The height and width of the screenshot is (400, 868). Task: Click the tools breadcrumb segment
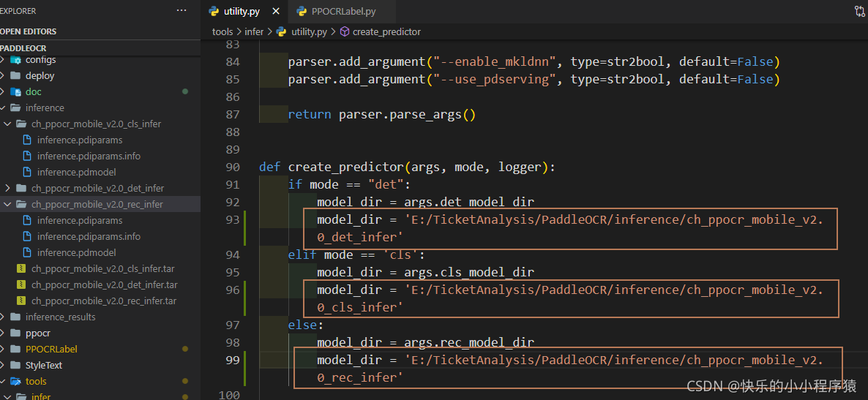pos(222,32)
